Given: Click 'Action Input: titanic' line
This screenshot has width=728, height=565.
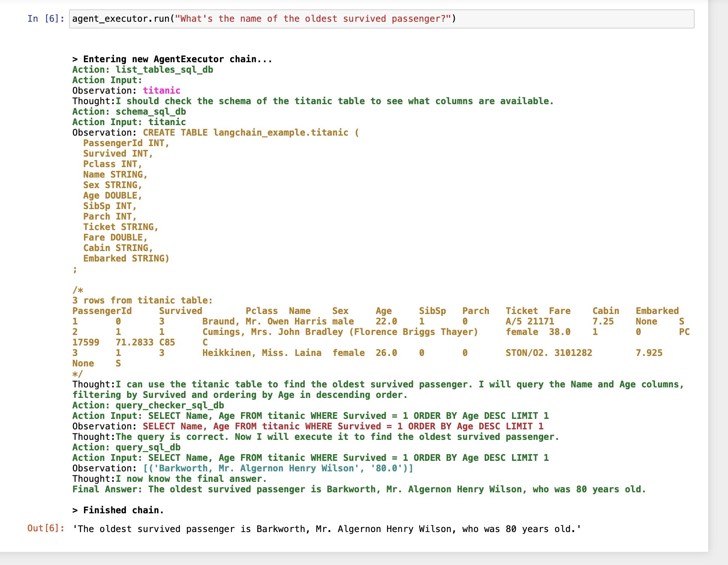Looking at the screenshot, I should click(x=129, y=122).
